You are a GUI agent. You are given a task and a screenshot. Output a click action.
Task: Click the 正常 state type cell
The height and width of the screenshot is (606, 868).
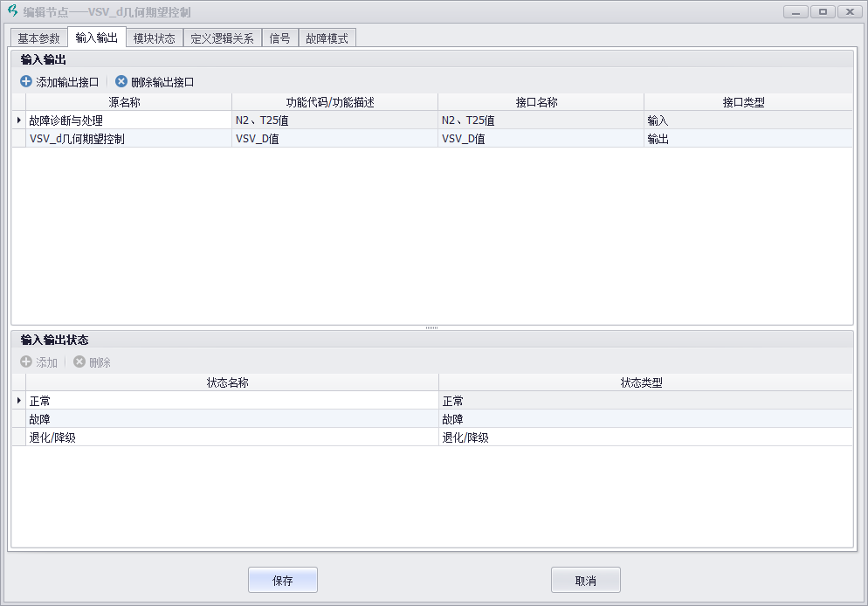coord(645,401)
